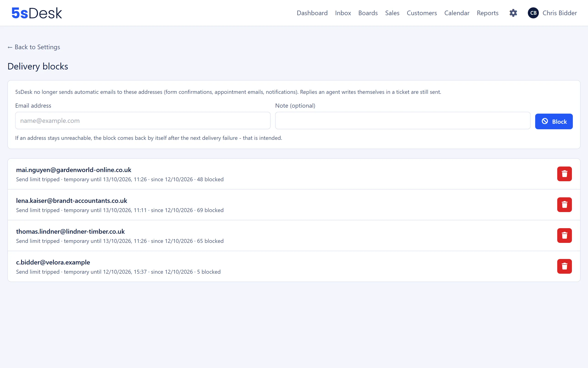Follow the Back to Settings link

click(34, 47)
